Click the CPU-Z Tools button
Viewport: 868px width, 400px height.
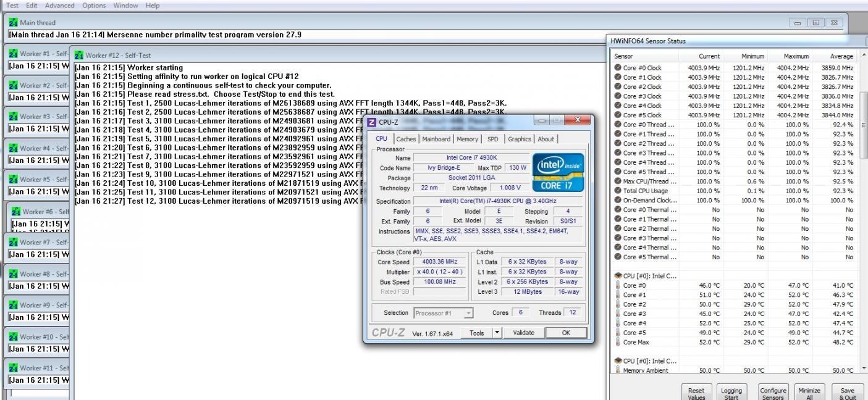point(476,333)
